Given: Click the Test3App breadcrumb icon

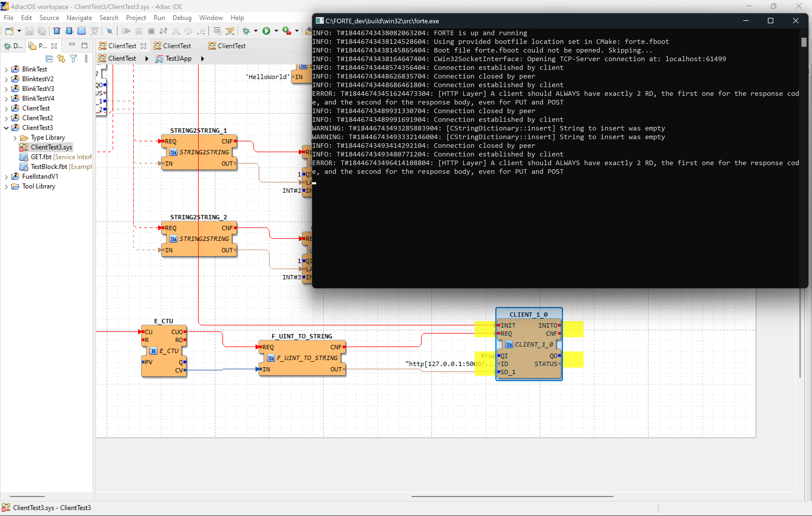Looking at the screenshot, I should click(159, 59).
